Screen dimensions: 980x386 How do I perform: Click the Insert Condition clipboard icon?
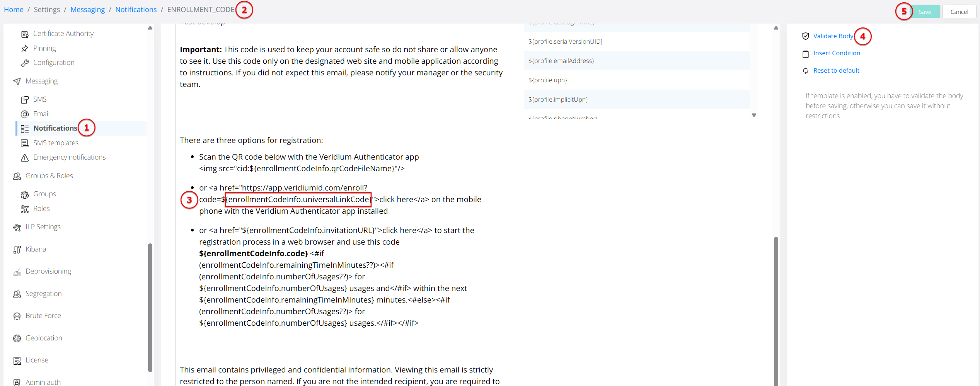pos(806,54)
